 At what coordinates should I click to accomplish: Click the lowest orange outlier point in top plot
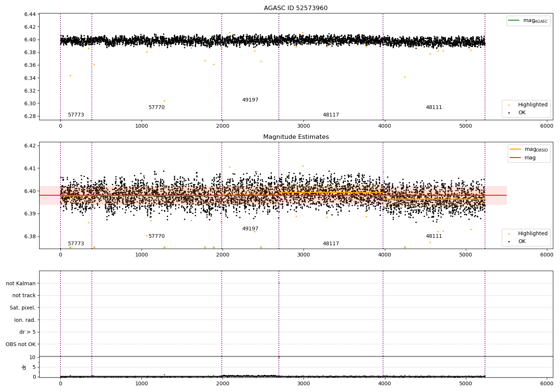click(164, 101)
